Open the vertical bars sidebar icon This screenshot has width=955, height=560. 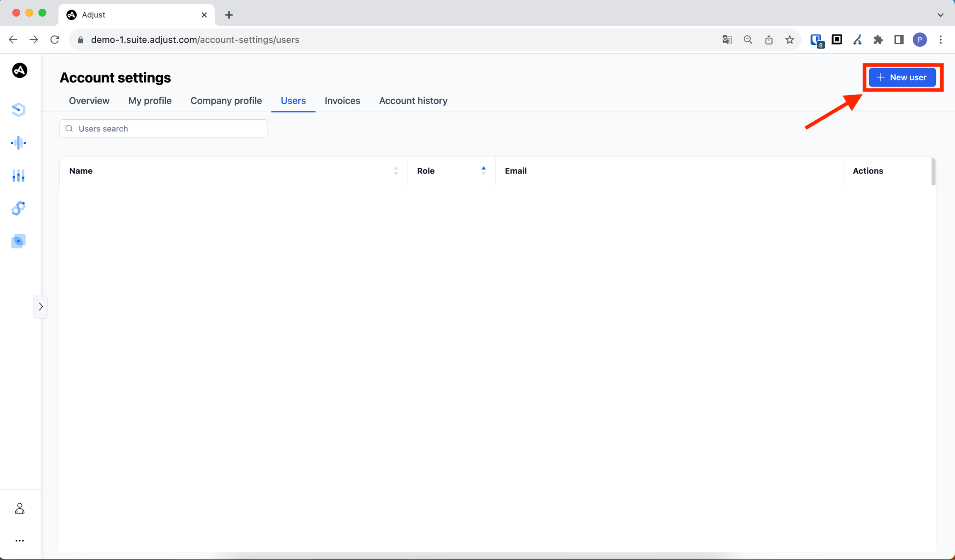coord(19,176)
